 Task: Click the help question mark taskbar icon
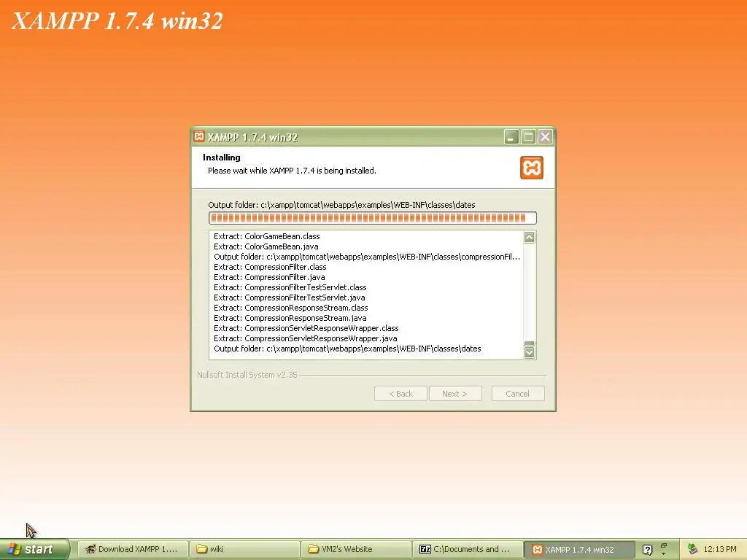pos(647,550)
